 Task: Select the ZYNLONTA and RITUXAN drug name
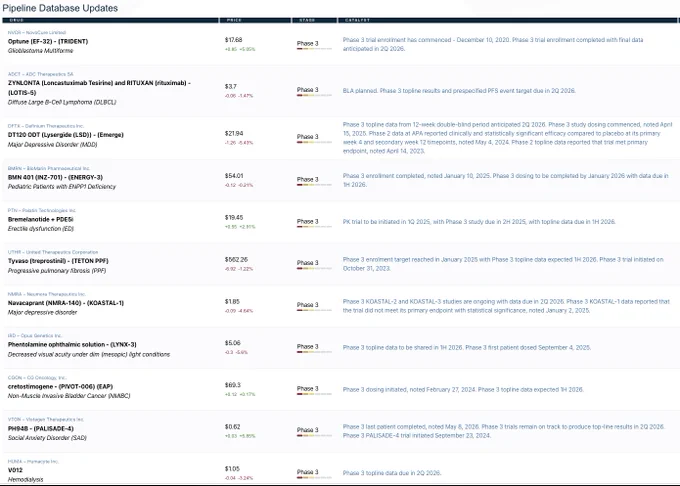[x=99, y=88]
